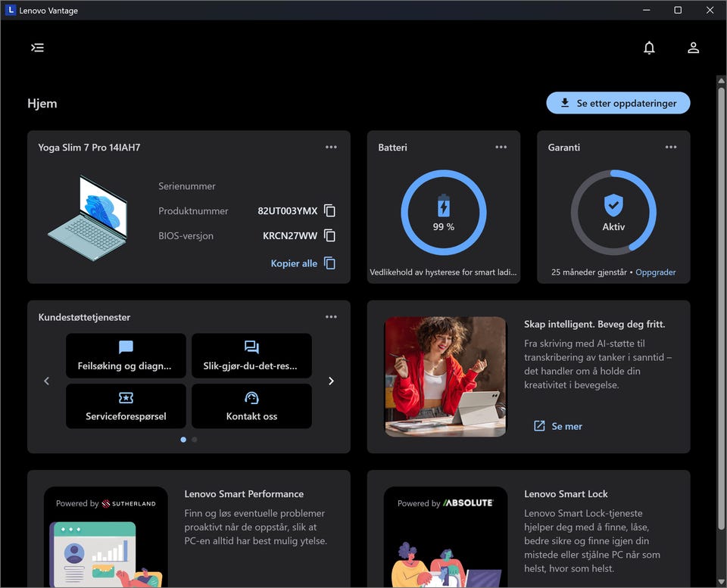Open Feilsøking og diagnostikk tile
The image size is (727, 588).
click(x=126, y=356)
